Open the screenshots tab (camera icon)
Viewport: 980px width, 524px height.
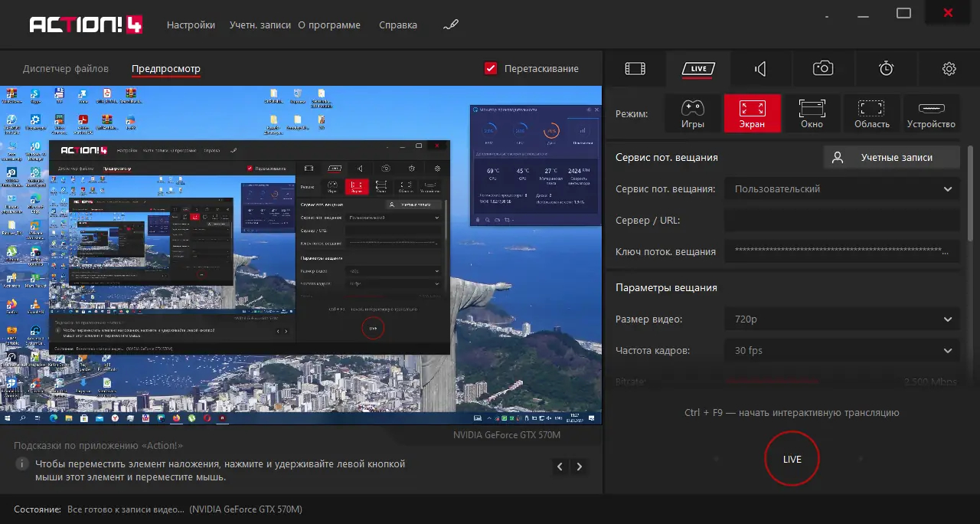coord(823,68)
